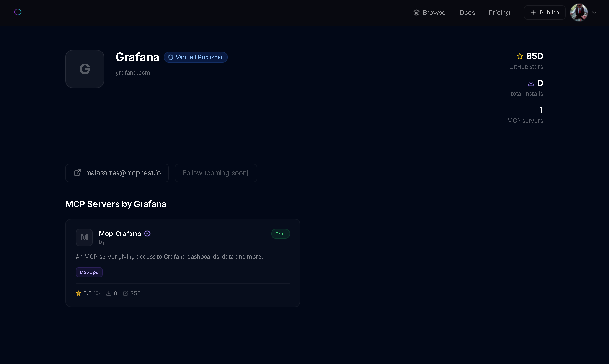
Task: Click the Grafana publisher avatar tile
Action: (85, 69)
